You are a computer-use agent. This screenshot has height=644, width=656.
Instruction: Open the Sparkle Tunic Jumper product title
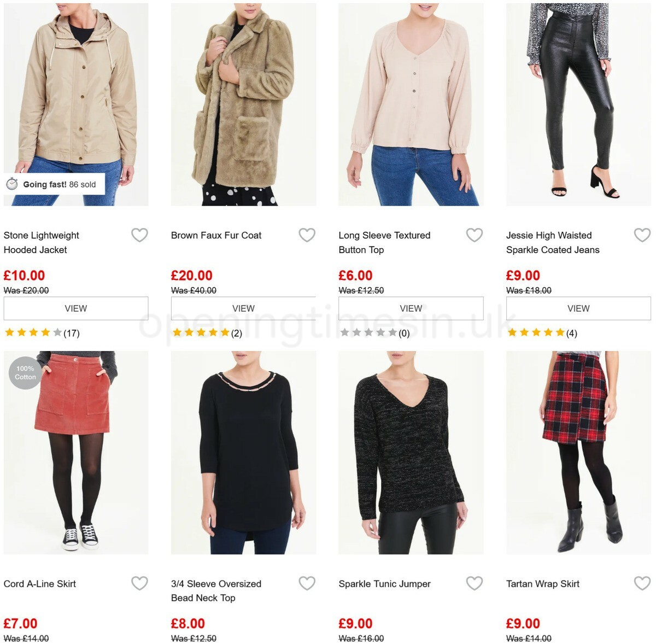(x=384, y=583)
